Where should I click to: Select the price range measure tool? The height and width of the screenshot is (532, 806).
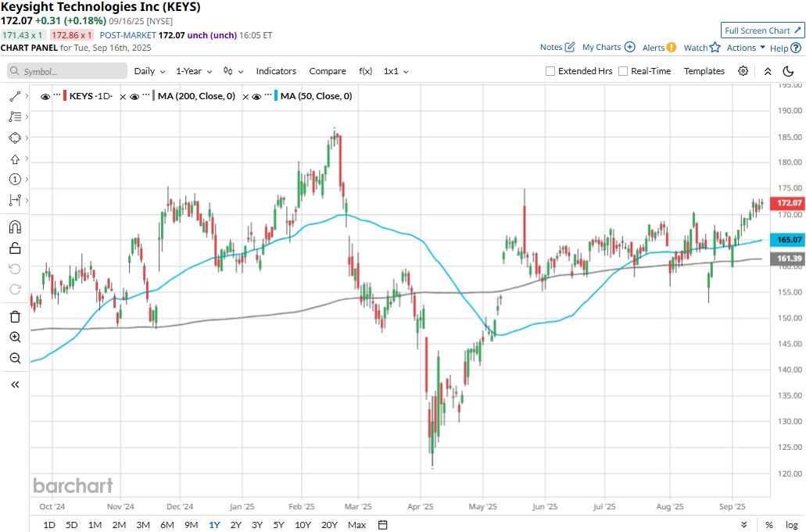point(15,200)
